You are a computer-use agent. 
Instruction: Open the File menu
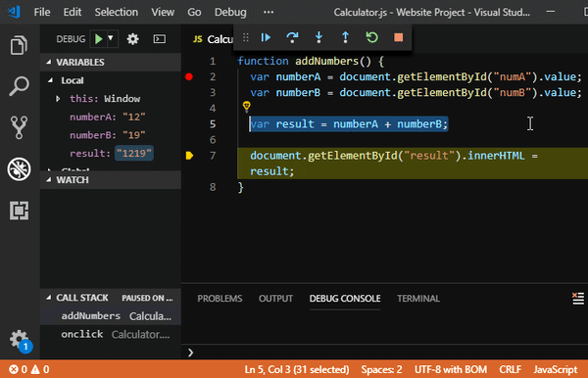coord(42,13)
